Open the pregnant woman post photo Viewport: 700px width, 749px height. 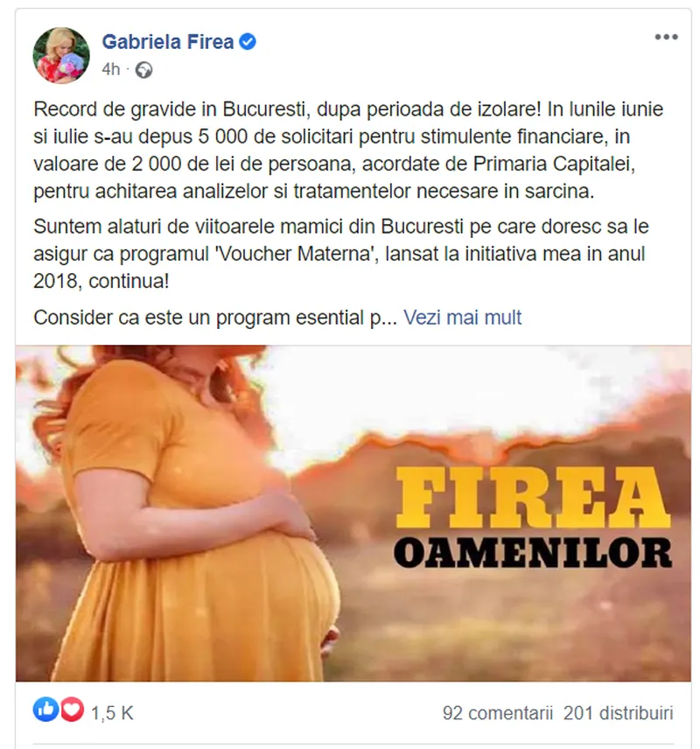pyautogui.click(x=353, y=513)
